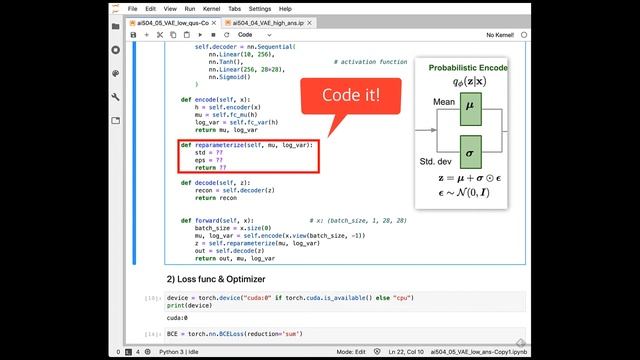Viewport: 640px width, 360px height.
Task: Click ai504_05_VAE_low_ans-Copy1.ipynb in status bar
Action: (479, 352)
